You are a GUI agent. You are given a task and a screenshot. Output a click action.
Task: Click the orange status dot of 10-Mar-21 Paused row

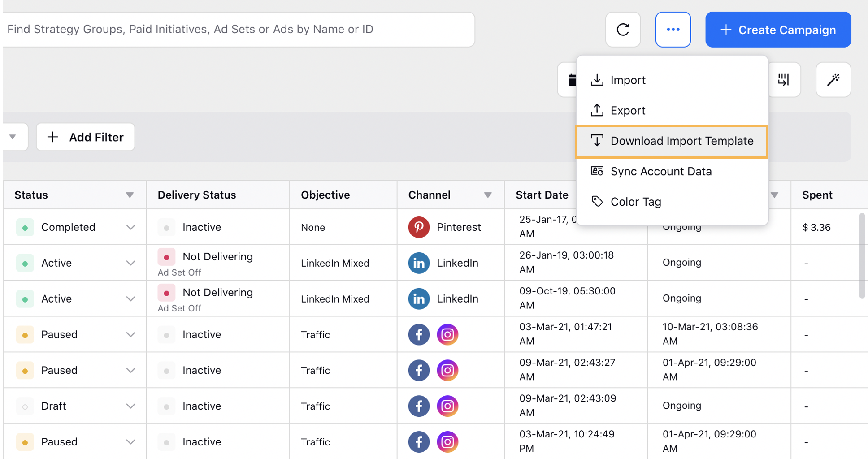pyautogui.click(x=25, y=335)
